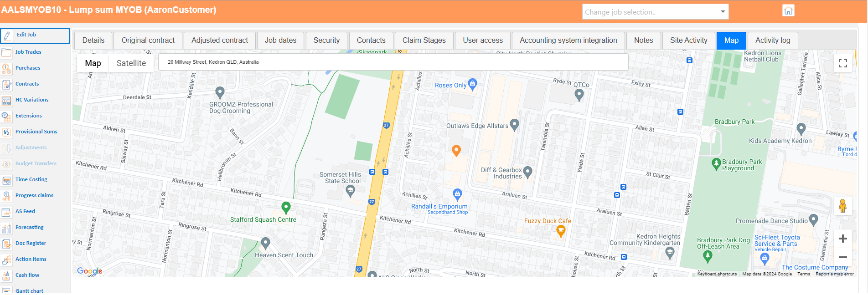868x295 pixels.
Task: Click the Outlaws Edge Allstars pin
Action: [x=515, y=125]
